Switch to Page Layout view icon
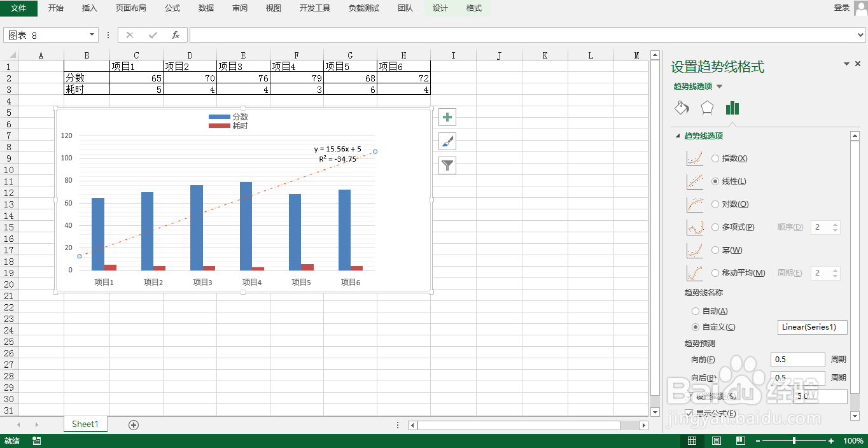The width and height of the screenshot is (868, 448). [x=717, y=441]
